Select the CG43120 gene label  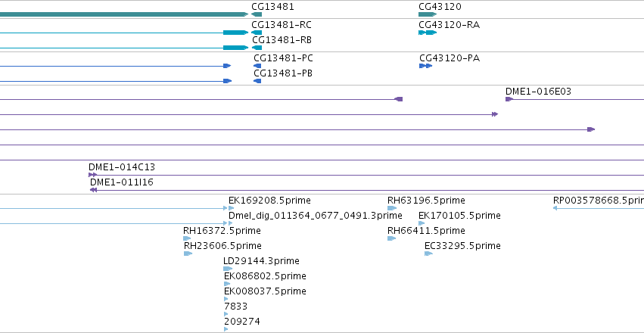coord(440,7)
